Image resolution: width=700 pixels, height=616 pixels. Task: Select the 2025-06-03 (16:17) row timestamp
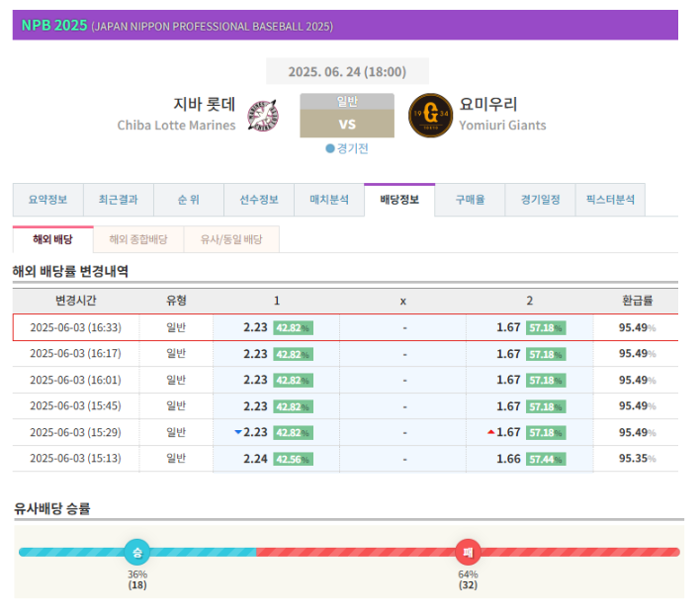point(75,354)
